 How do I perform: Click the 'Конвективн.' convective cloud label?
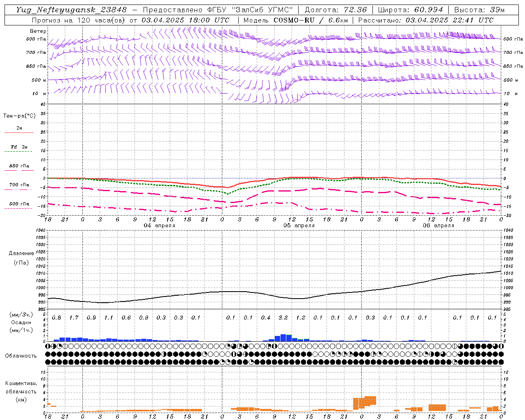(x=21, y=383)
